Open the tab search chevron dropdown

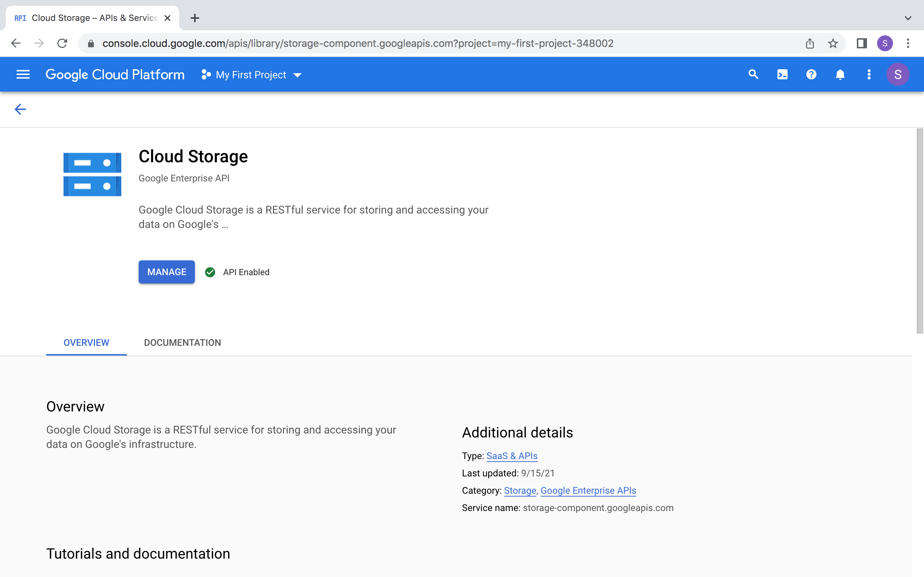(908, 18)
